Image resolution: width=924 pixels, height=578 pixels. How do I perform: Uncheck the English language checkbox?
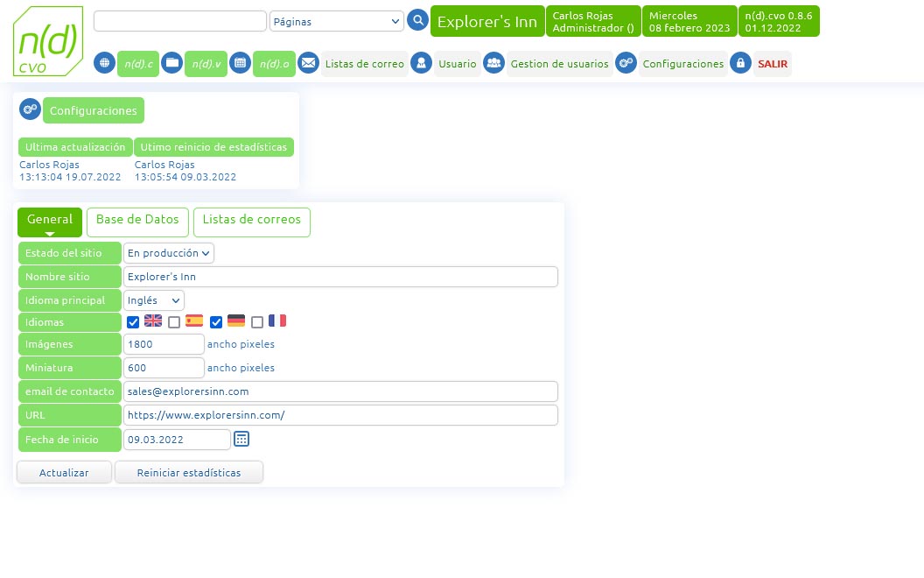pos(133,322)
